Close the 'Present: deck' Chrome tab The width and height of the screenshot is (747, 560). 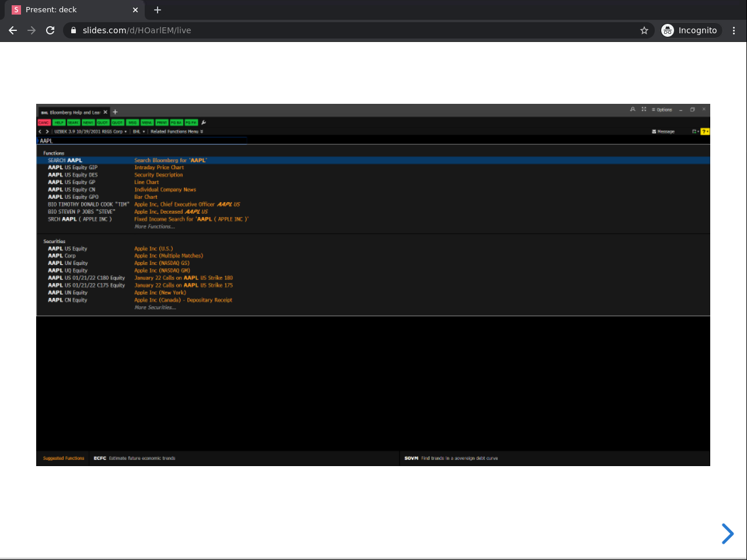coord(135,10)
